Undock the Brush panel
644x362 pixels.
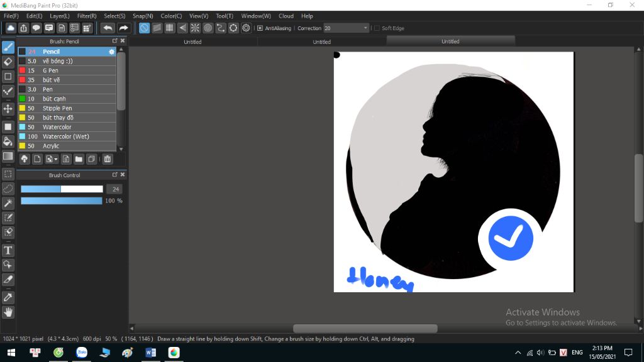114,41
